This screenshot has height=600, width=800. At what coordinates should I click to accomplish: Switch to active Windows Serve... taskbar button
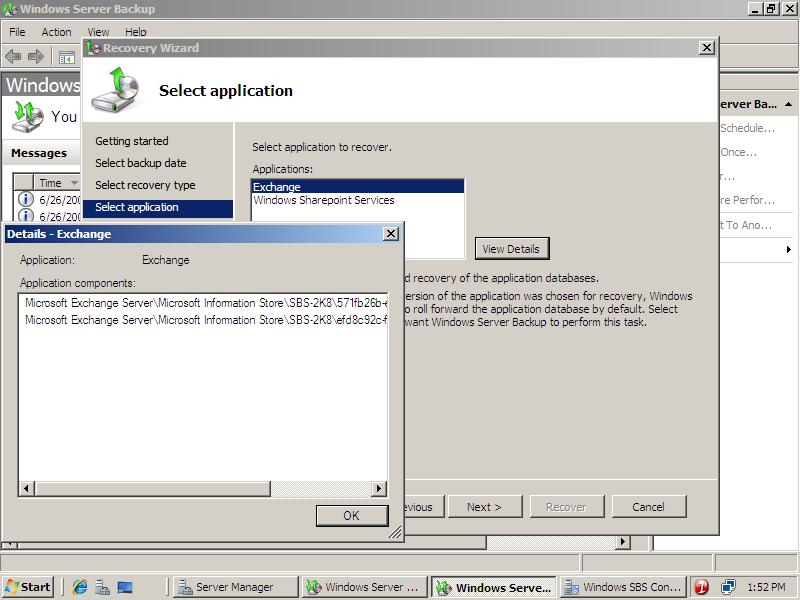pyautogui.click(x=494, y=587)
